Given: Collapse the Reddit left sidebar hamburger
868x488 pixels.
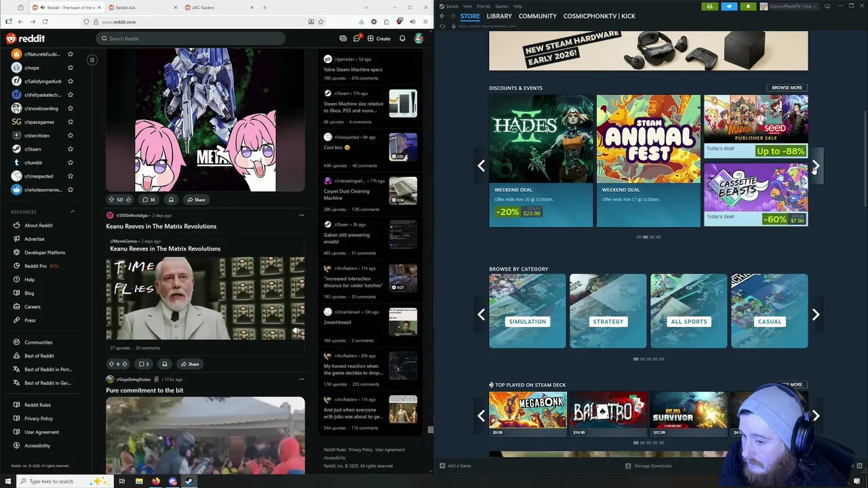Looking at the screenshot, I should 92,60.
